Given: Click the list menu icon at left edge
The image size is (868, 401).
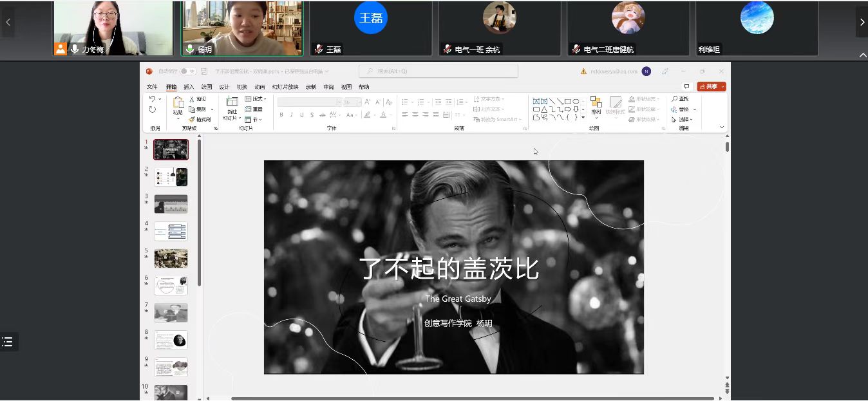Looking at the screenshot, I should [x=7, y=342].
